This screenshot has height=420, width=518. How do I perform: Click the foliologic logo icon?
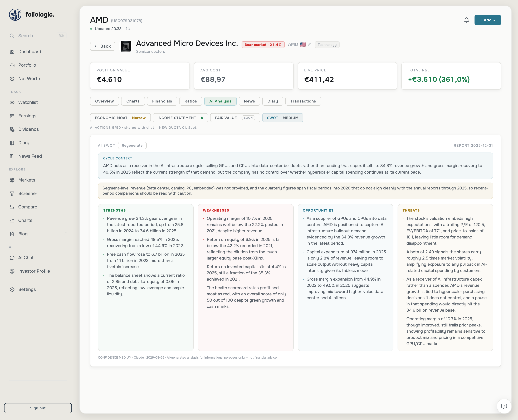pyautogui.click(x=15, y=15)
